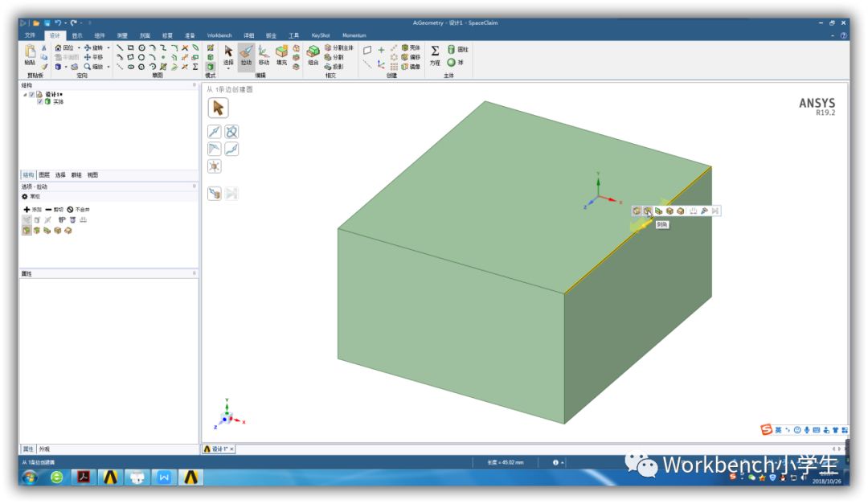Click the ruler icon in the mini-toolbar
The height and width of the screenshot is (504, 868).
point(693,211)
